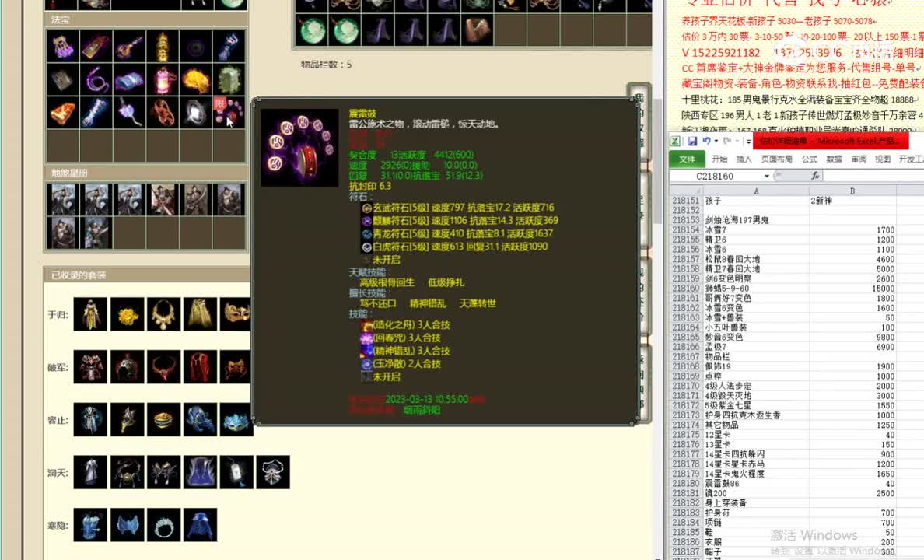This screenshot has height=560, width=924.
Task: Select the green jade seal artifact
Action: click(229, 79)
